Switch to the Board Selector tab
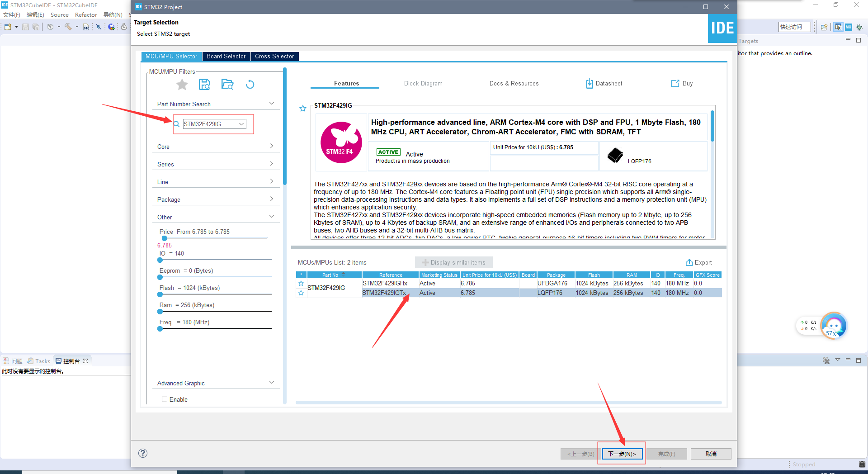This screenshot has height=474, width=868. [x=226, y=56]
